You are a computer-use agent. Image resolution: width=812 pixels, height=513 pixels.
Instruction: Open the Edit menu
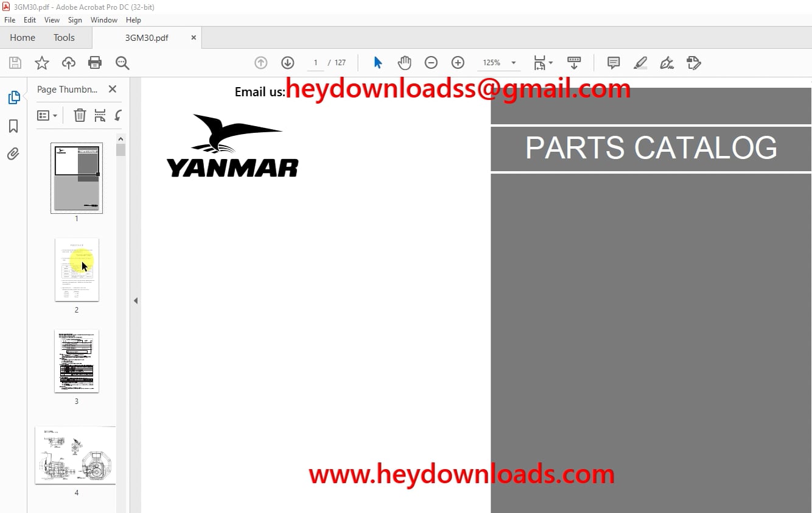[x=30, y=20]
